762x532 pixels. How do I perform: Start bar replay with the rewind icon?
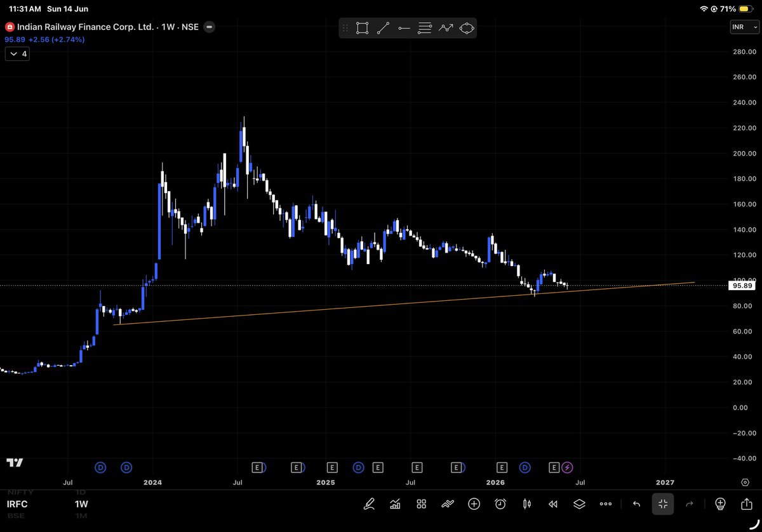pos(553,504)
